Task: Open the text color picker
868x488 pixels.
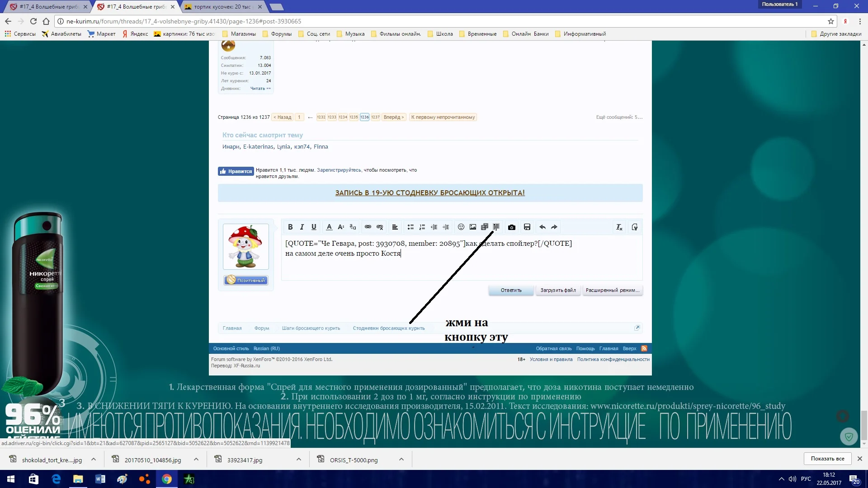Action: pos(329,227)
